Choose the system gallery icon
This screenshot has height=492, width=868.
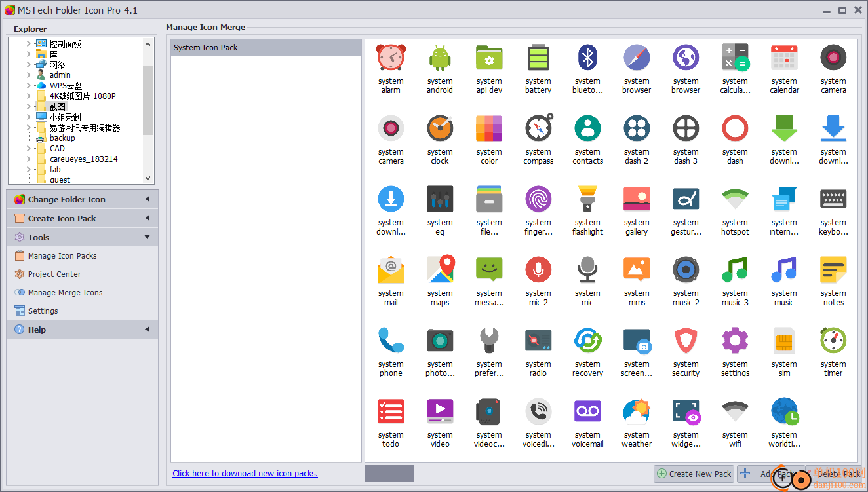pyautogui.click(x=637, y=199)
